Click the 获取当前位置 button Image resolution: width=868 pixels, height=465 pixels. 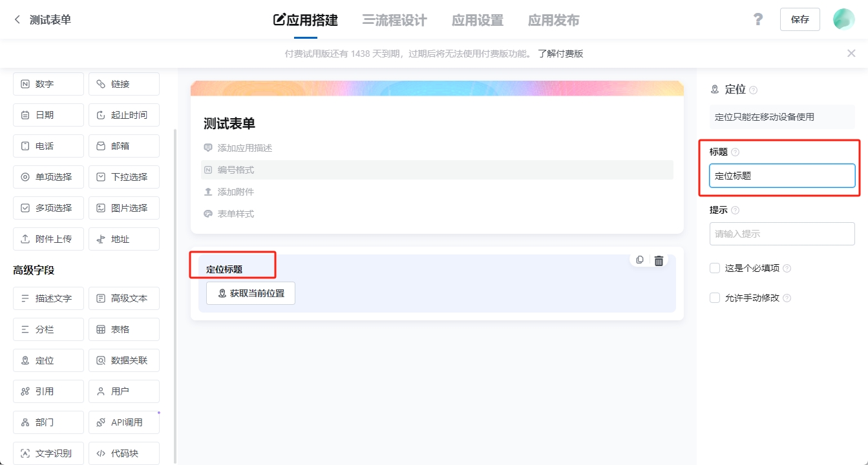point(251,293)
